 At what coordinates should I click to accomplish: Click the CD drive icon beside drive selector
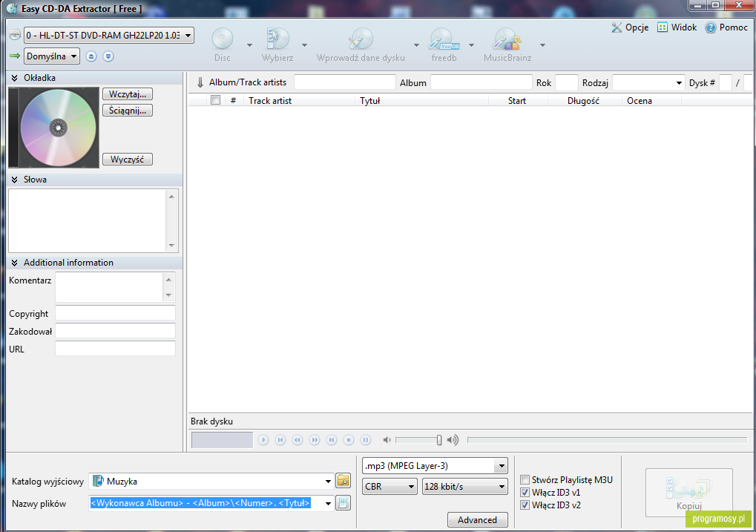click(15, 35)
